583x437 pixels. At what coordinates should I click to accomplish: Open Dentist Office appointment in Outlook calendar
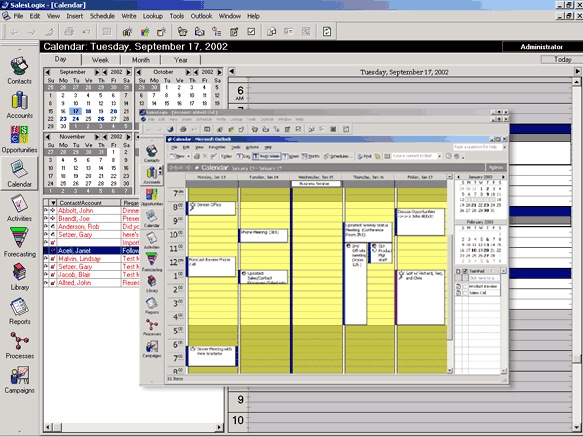click(x=211, y=208)
